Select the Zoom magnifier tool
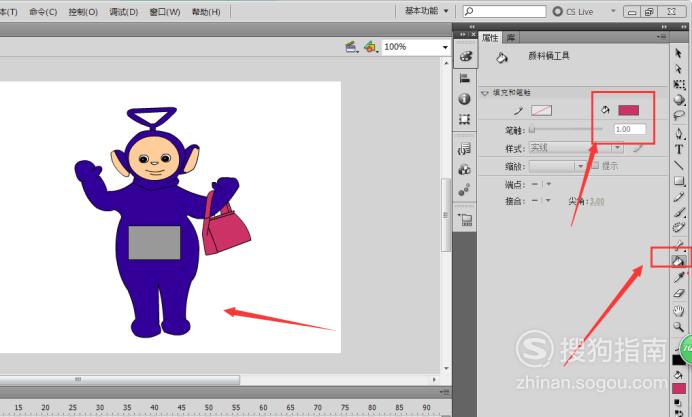Viewport: 692px width, 417px height. [x=679, y=327]
